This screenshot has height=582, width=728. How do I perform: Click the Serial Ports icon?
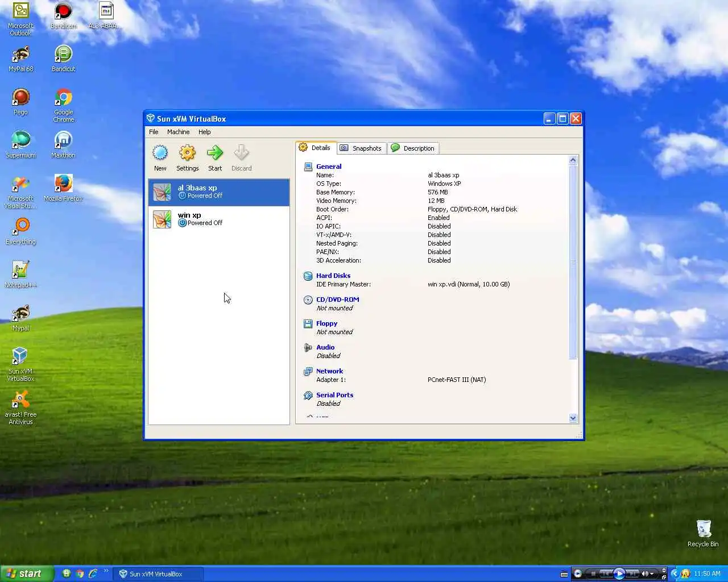pos(308,396)
